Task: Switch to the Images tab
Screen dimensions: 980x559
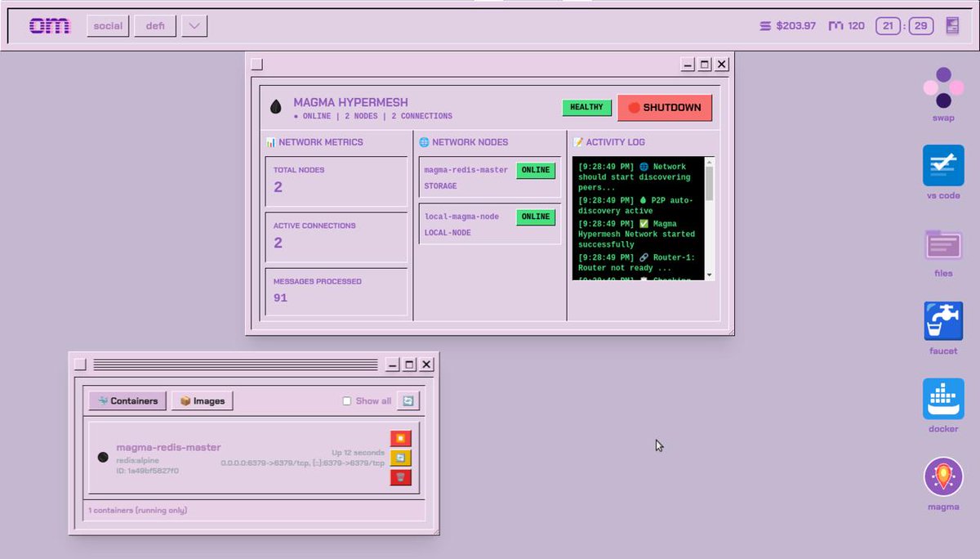Action: click(203, 400)
